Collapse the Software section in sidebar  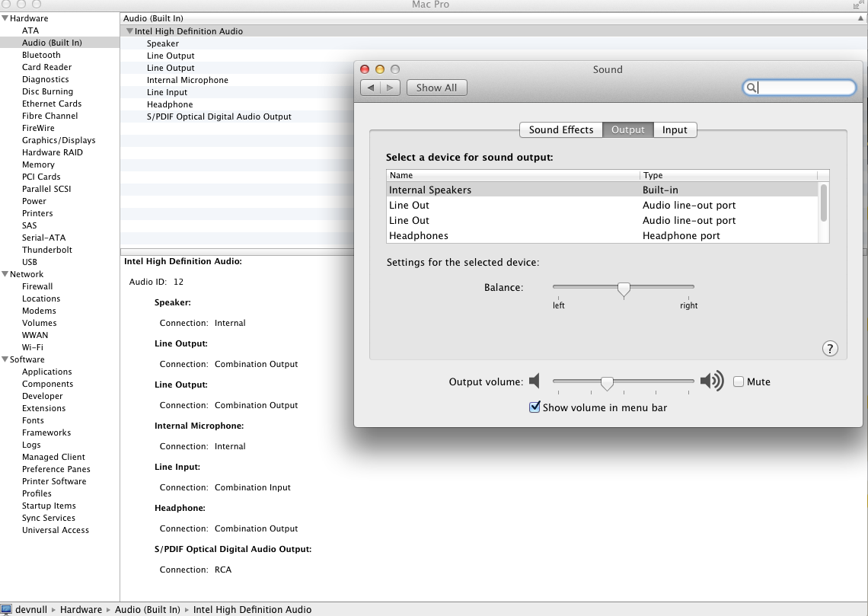(5, 359)
